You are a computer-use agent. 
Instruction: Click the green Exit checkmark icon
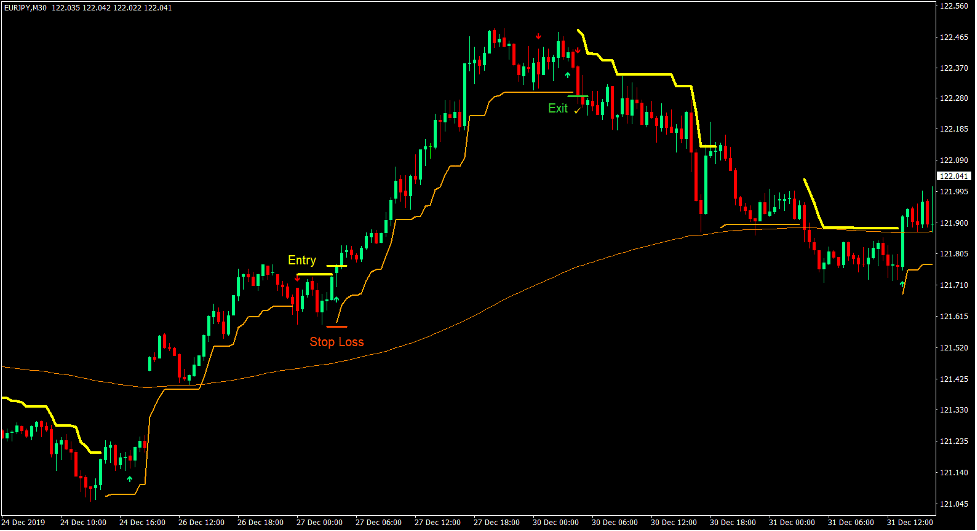tap(577, 110)
